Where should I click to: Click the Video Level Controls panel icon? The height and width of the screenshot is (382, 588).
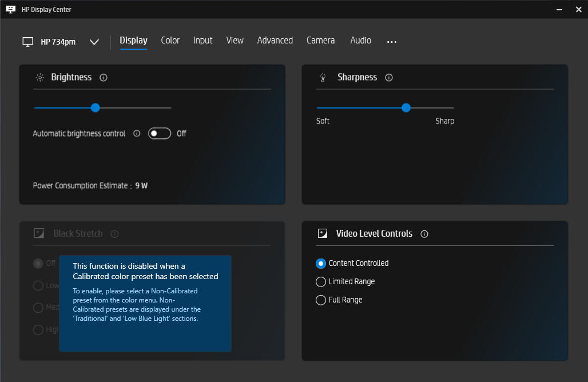pos(323,233)
